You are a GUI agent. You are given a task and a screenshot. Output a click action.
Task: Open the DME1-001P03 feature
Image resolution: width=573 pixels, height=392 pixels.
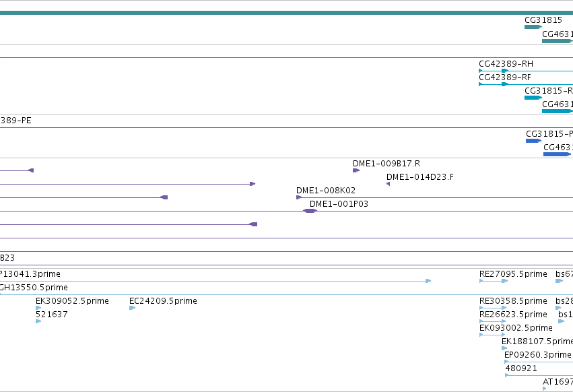click(339, 204)
